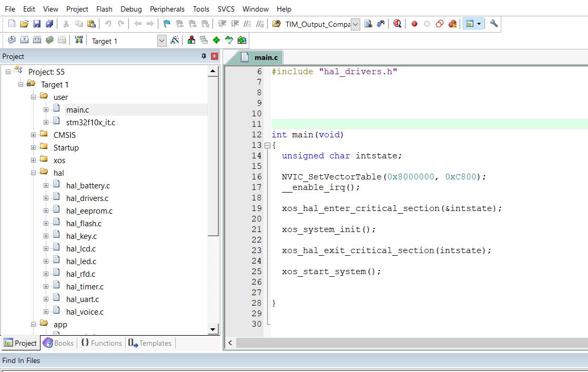Viewport: 588px width, 372px height.
Task: Save the current file via floppy icon
Action: (x=37, y=24)
